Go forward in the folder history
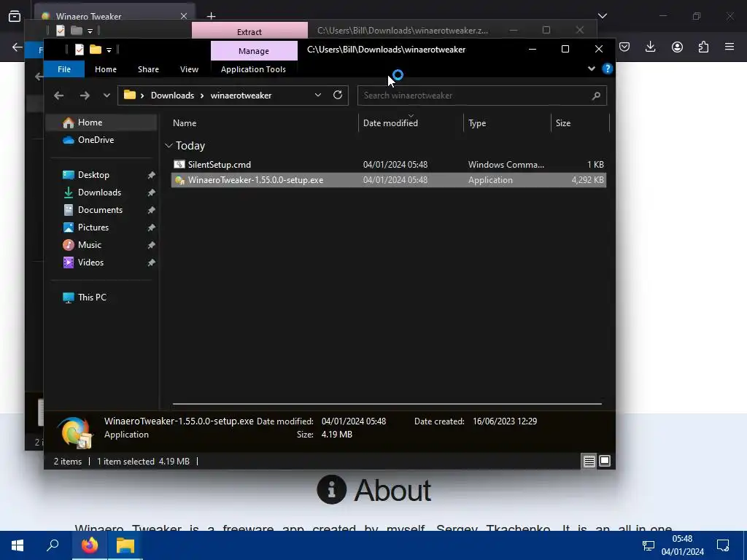This screenshot has height=560, width=747. tap(85, 96)
